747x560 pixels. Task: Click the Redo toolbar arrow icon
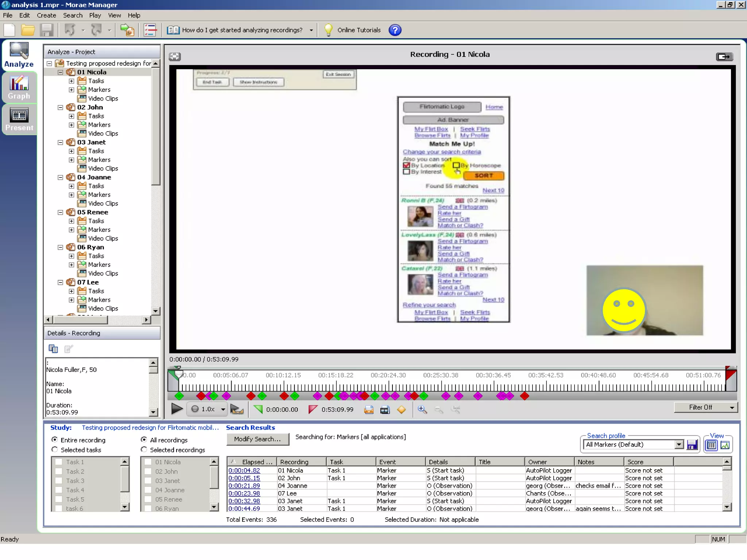96,30
